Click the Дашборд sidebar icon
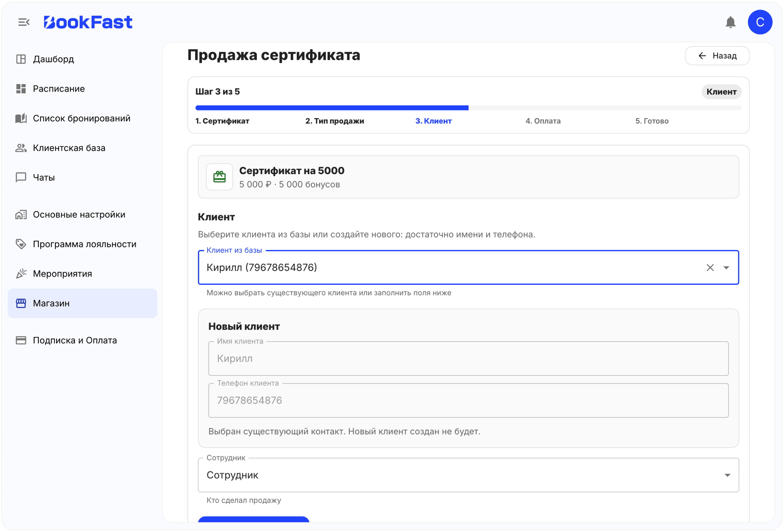Screen dimensions: 784x532 (x=21, y=59)
